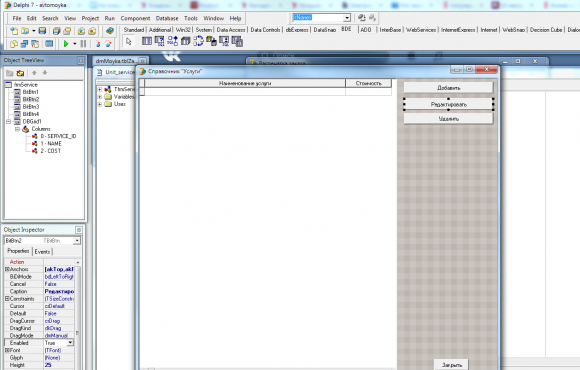580x370 pixels.
Task: Click the Удалить button
Action: (x=448, y=118)
